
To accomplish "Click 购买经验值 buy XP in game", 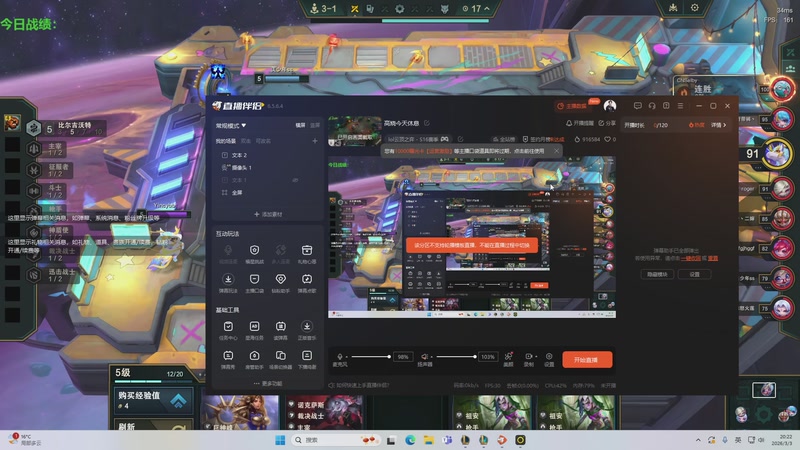I will [x=154, y=401].
